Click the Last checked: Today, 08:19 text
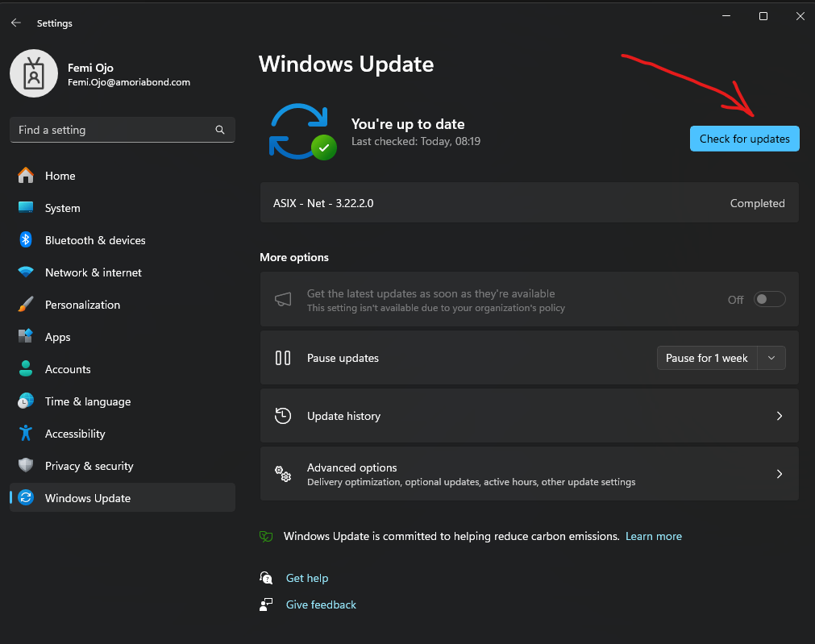The height and width of the screenshot is (644, 815). (416, 141)
